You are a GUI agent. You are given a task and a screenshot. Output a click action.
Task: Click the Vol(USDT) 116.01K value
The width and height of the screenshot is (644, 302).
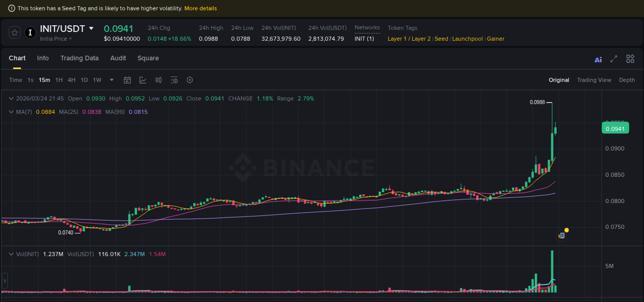[x=110, y=254]
